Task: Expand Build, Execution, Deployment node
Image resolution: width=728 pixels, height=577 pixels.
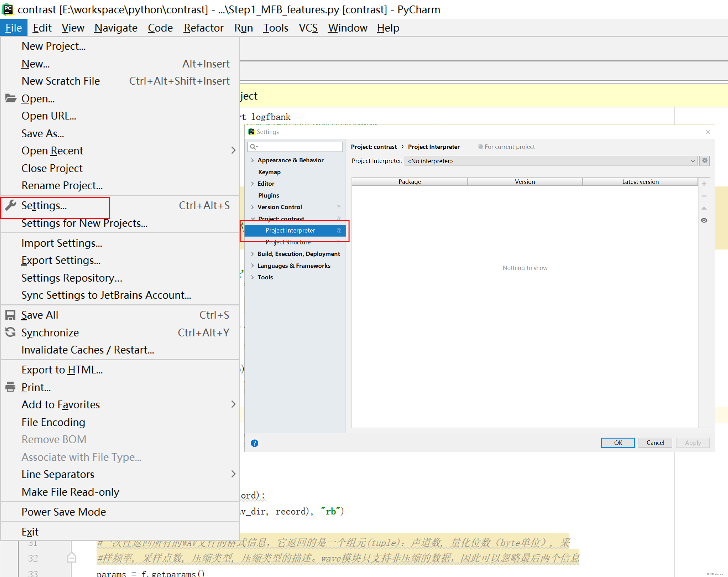Action: (252, 254)
